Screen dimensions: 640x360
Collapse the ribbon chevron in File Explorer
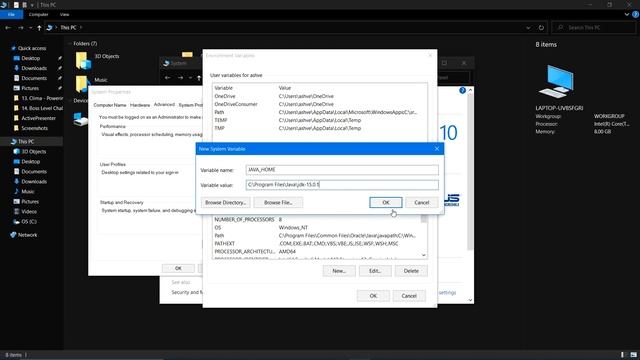point(627,14)
